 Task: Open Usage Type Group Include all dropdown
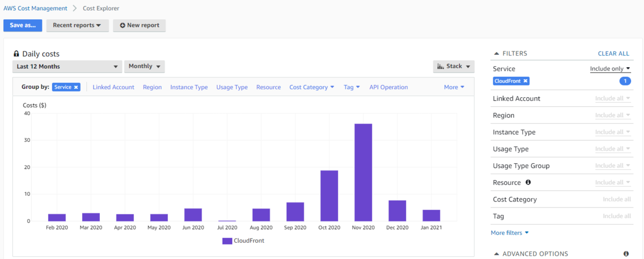coord(613,166)
